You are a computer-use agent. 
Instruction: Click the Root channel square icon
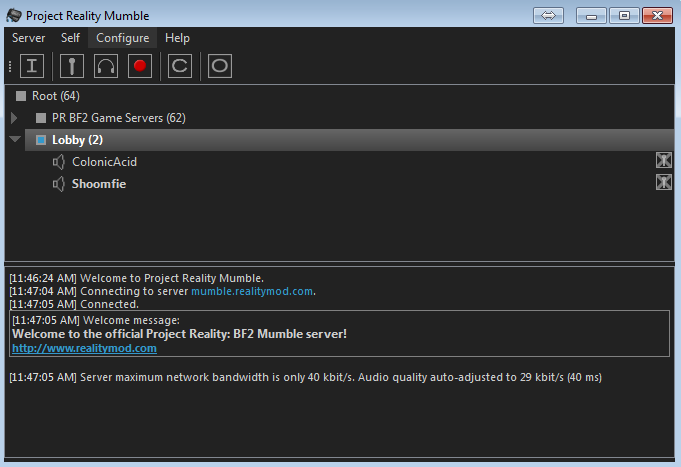point(21,96)
